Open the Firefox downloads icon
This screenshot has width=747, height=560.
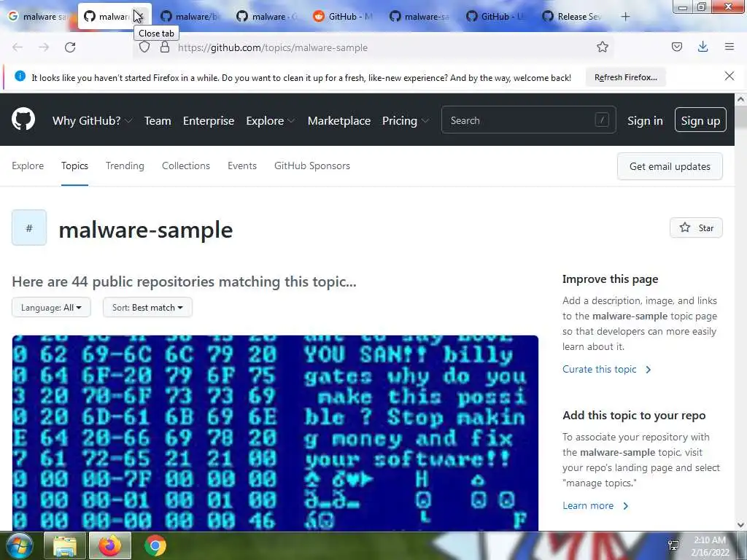coord(703,47)
